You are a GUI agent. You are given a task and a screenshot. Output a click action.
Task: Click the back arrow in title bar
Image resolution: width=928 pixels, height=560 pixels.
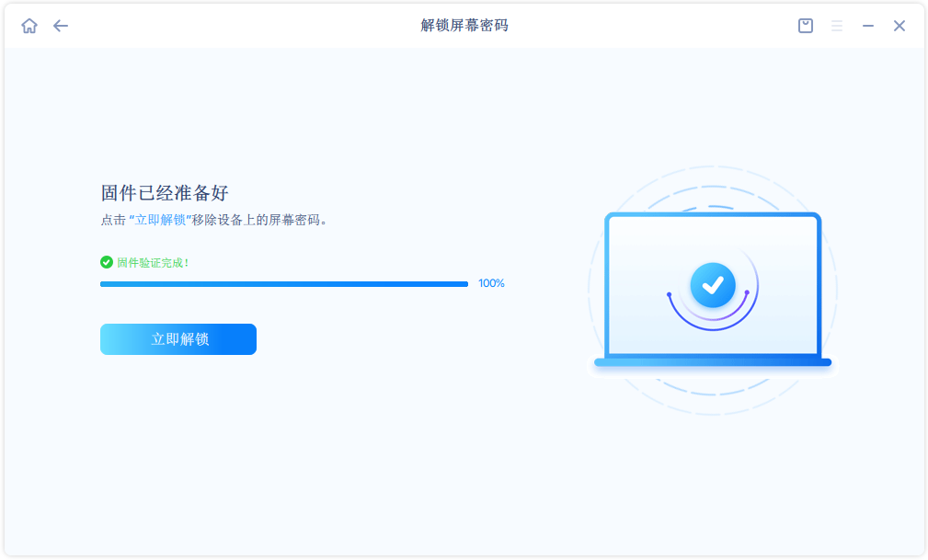[61, 26]
